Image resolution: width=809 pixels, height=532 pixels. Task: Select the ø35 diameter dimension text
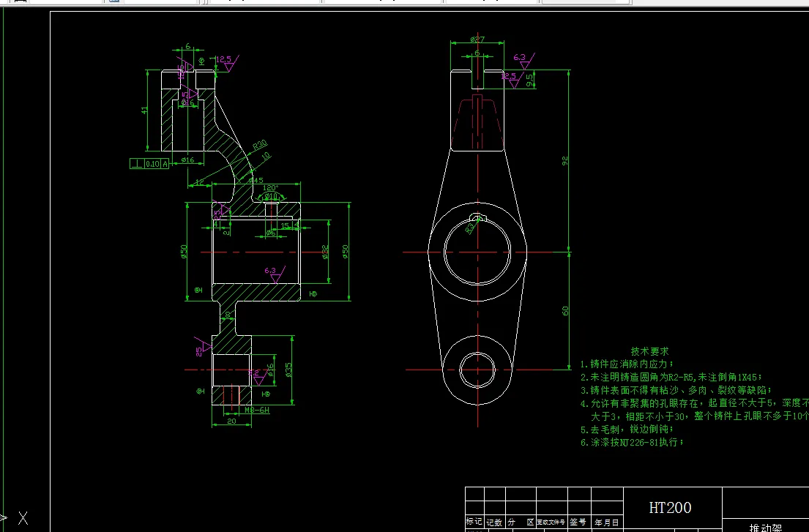pos(288,370)
